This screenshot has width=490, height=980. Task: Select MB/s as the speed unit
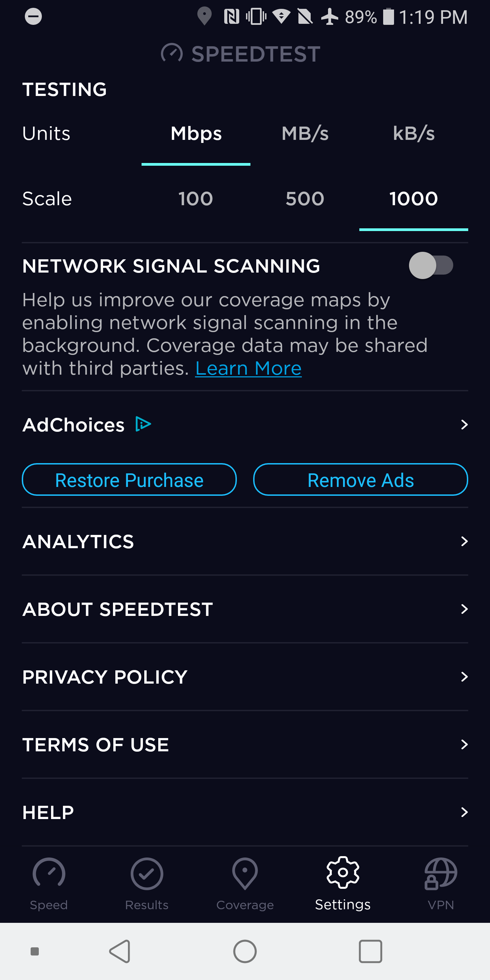[305, 134]
